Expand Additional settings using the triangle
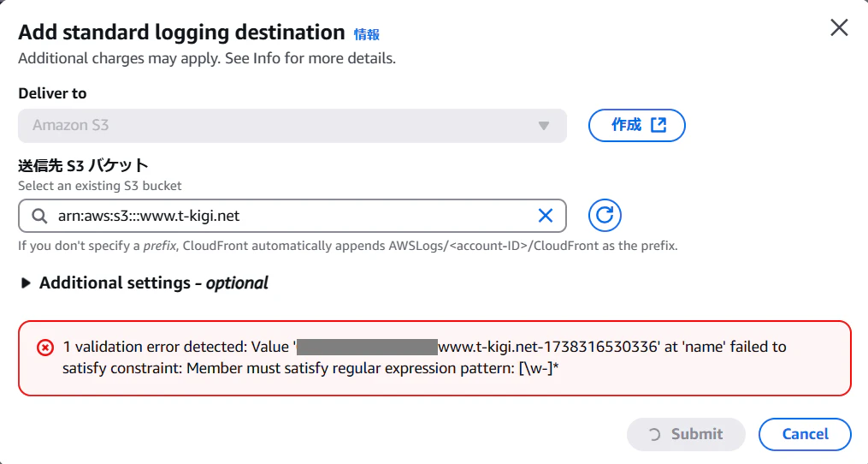868x464 pixels. 26,283
